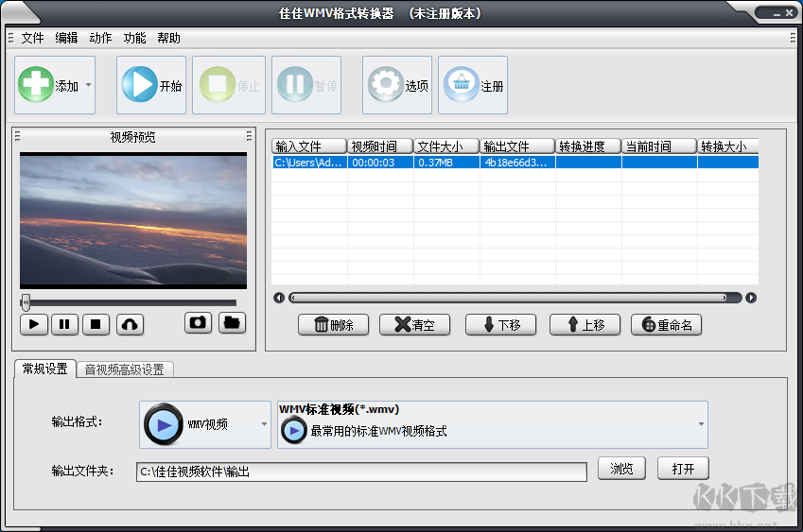The width and height of the screenshot is (803, 532).
Task: Stop the video preview playback
Action: [95, 324]
